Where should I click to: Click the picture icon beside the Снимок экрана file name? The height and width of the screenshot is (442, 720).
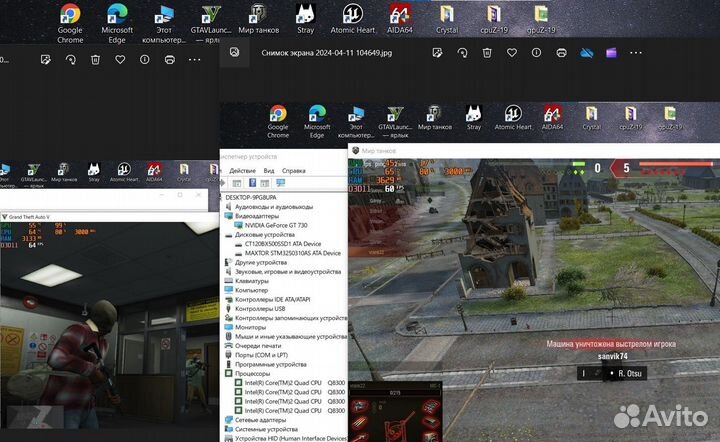point(235,52)
